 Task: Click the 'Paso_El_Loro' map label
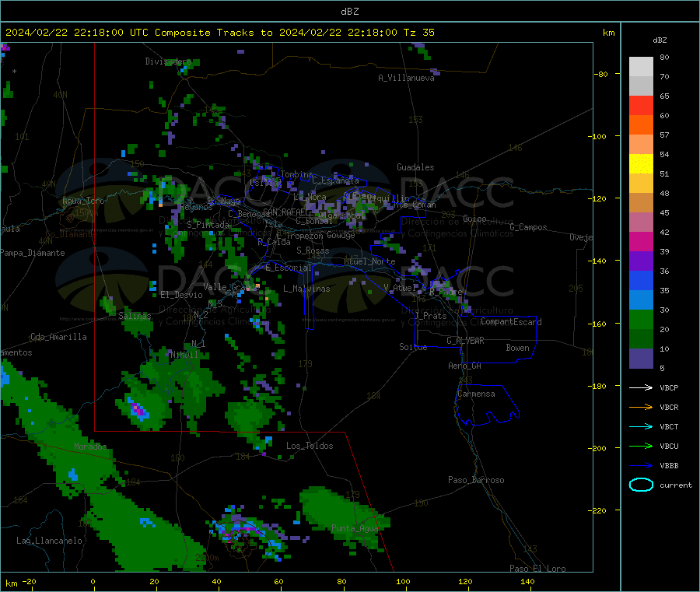coord(537,569)
